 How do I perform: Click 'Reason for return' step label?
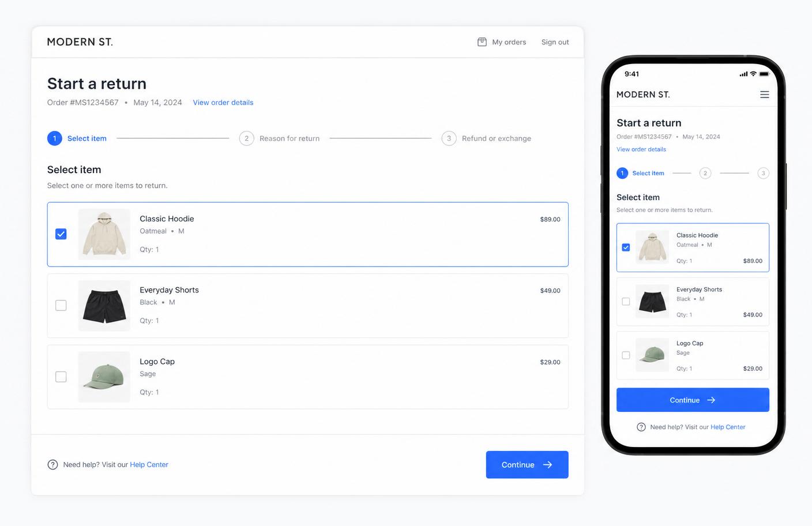coord(290,138)
